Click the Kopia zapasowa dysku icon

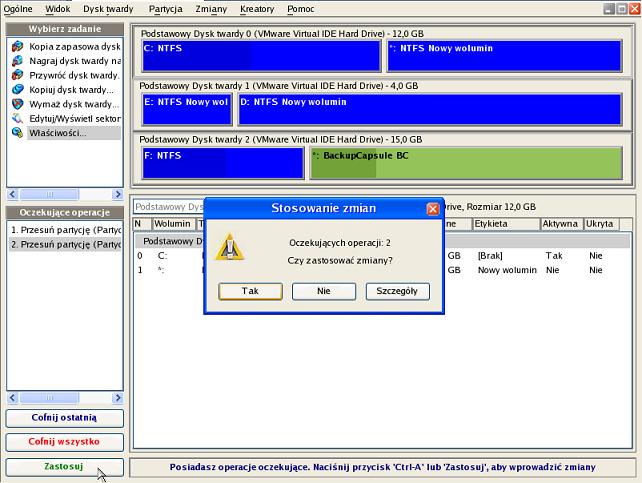[x=17, y=46]
